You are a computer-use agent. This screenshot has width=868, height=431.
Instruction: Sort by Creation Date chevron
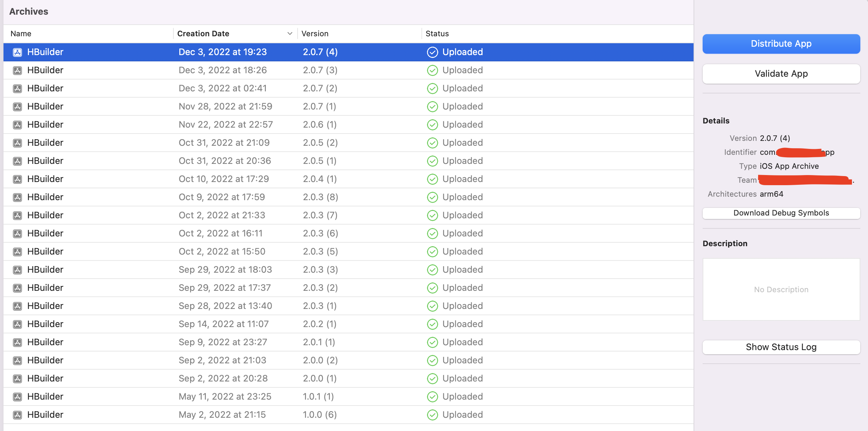[290, 33]
